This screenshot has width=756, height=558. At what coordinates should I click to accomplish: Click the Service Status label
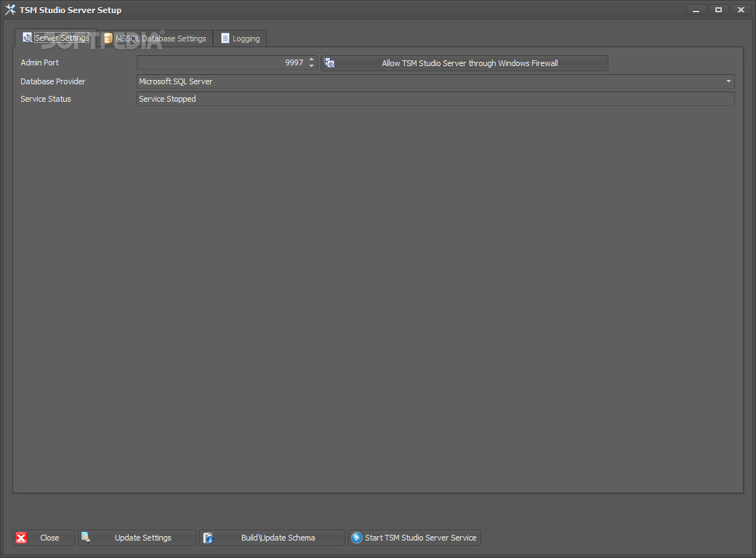45,99
